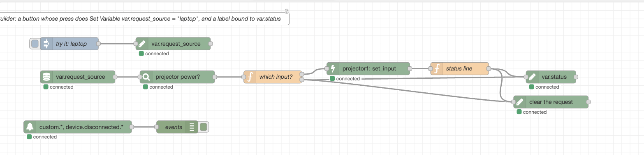
Task: Click output port of projector1: set_input node
Action: [x=410, y=68]
